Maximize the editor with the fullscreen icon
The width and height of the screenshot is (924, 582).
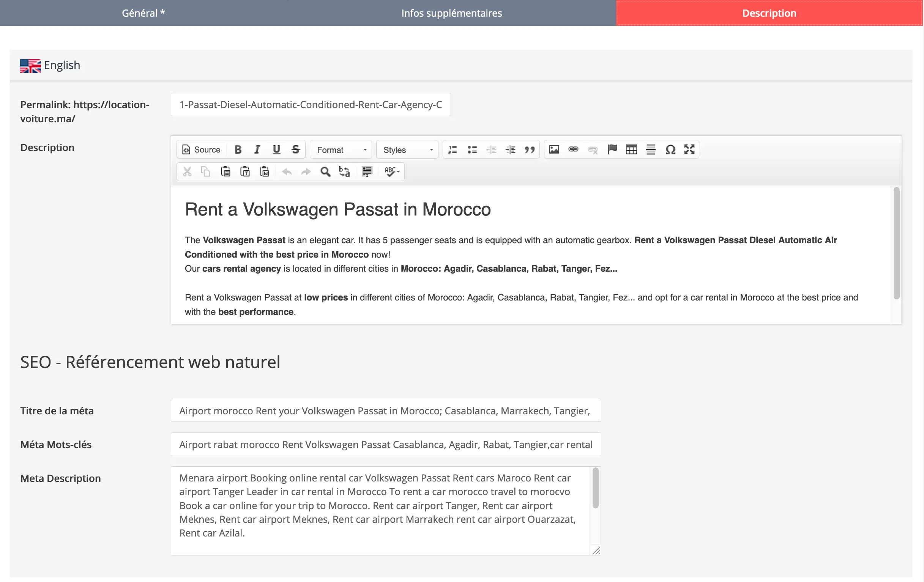coord(689,149)
